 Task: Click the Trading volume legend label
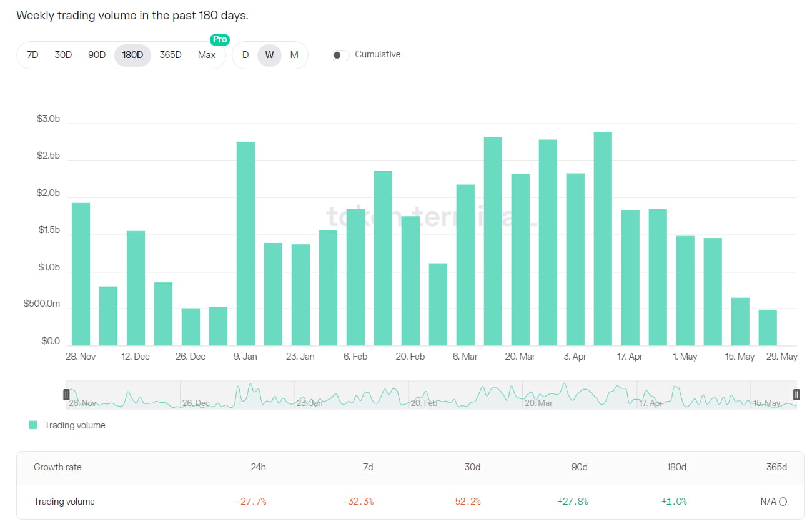pyautogui.click(x=75, y=425)
